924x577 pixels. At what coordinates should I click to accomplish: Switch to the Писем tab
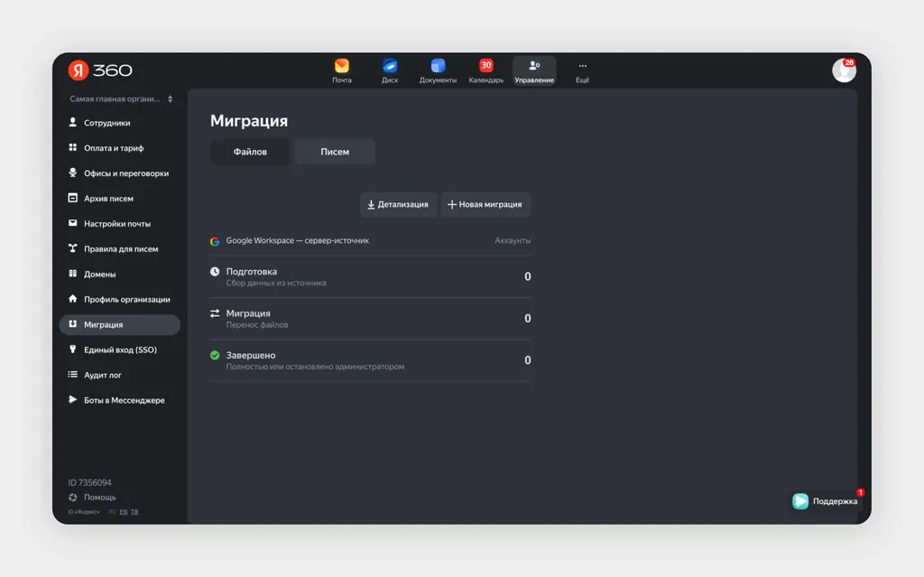coord(335,152)
